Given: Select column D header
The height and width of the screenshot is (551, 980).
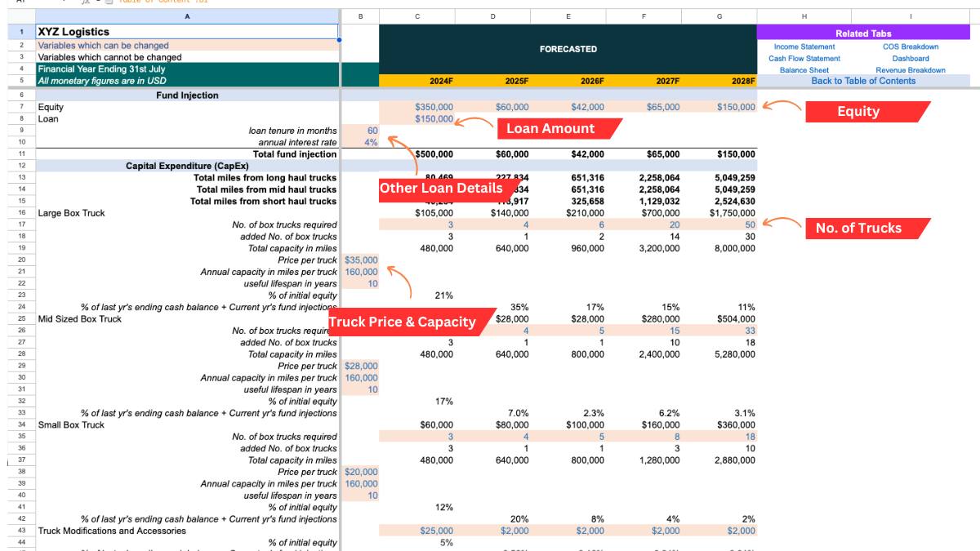Looking at the screenshot, I should click(x=492, y=16).
